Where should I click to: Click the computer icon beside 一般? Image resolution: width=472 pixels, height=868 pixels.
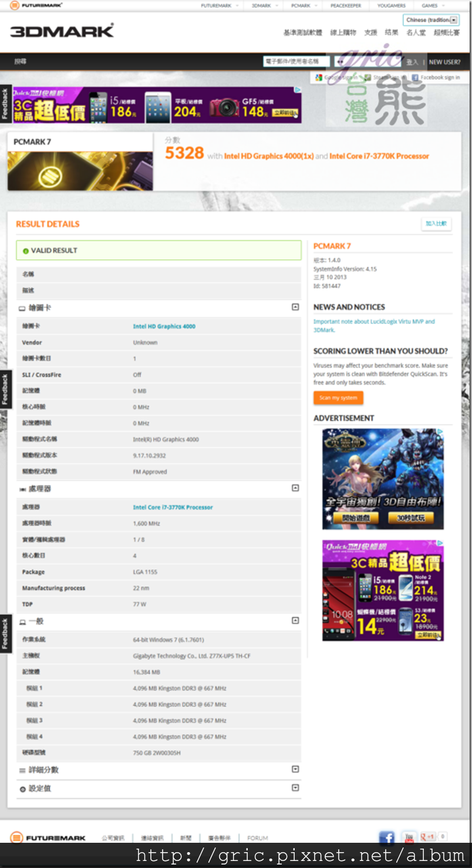pyautogui.click(x=22, y=622)
